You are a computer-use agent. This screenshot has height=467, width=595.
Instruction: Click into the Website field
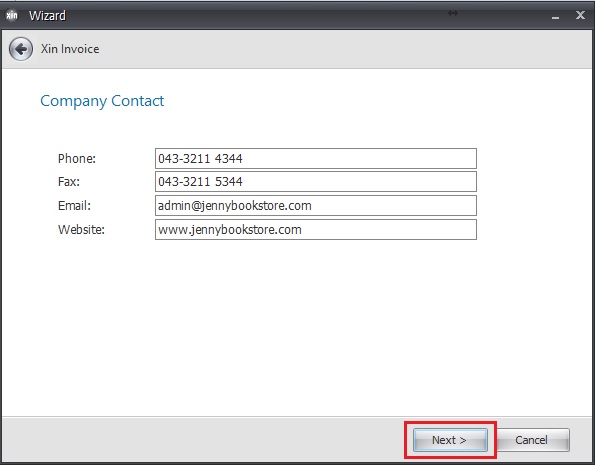316,230
